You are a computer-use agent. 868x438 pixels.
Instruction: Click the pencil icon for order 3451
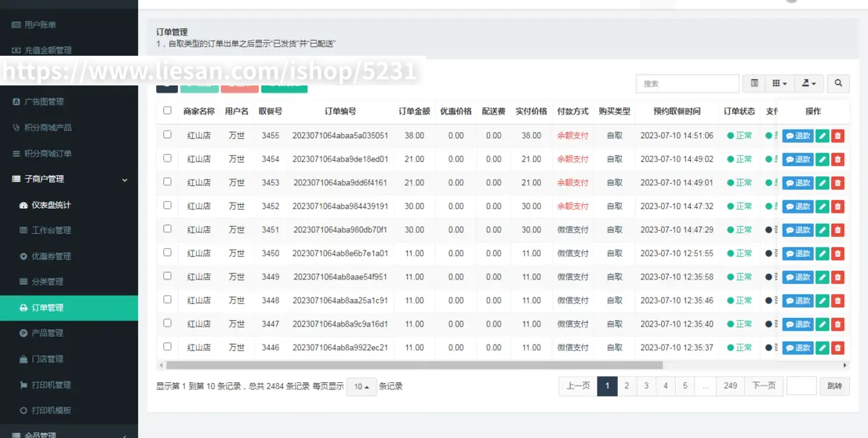822,229
